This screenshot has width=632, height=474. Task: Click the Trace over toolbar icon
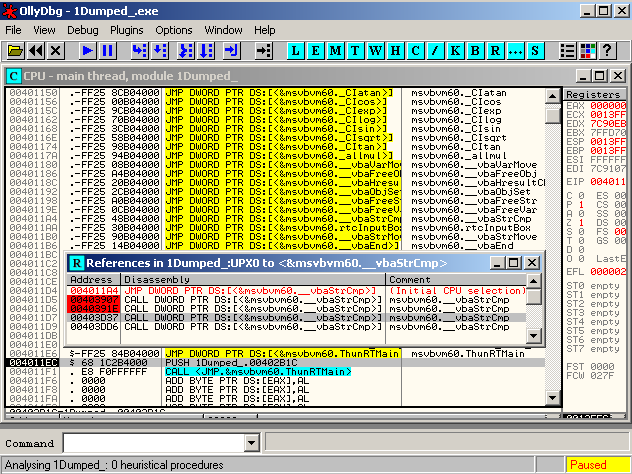click(x=206, y=51)
